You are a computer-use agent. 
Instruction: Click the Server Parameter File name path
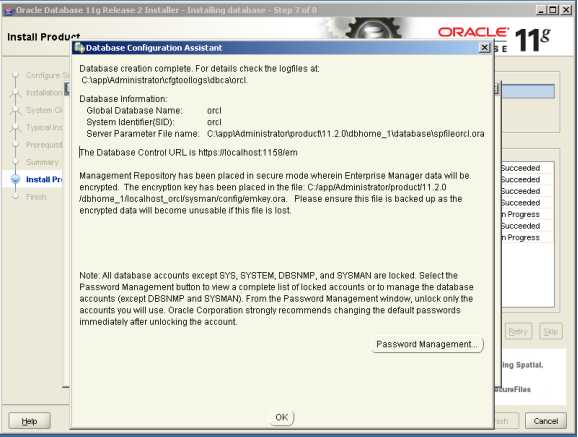tap(346, 134)
